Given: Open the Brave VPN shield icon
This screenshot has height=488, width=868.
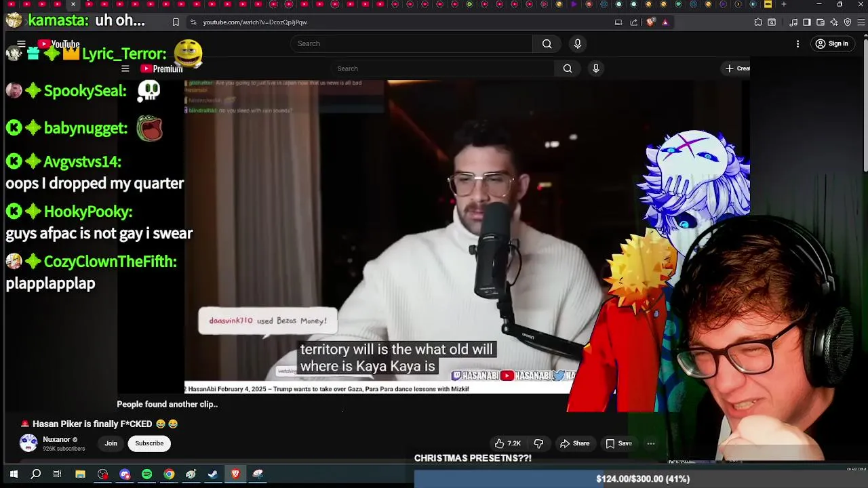Looking at the screenshot, I should (x=848, y=22).
